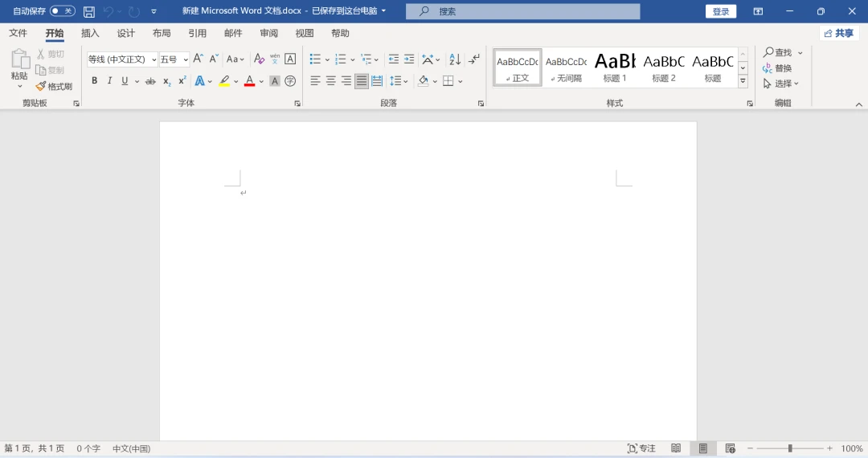Viewport: 868px width, 458px height.
Task: Expand the styles gallery more arrow
Action: (x=743, y=81)
